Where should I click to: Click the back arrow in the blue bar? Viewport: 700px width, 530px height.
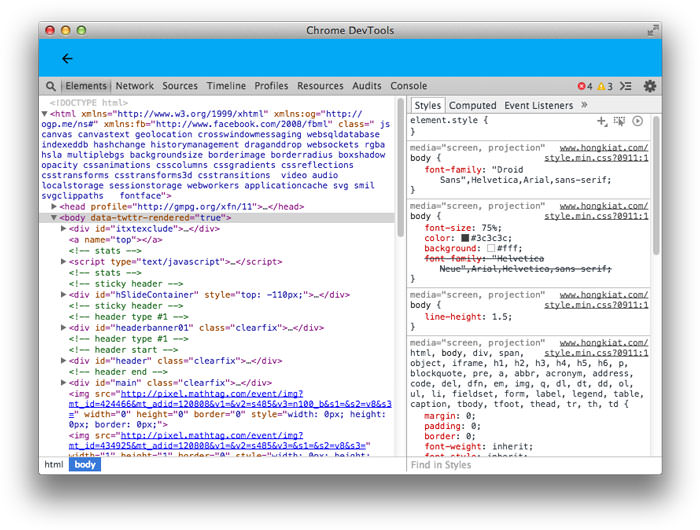tap(67, 58)
